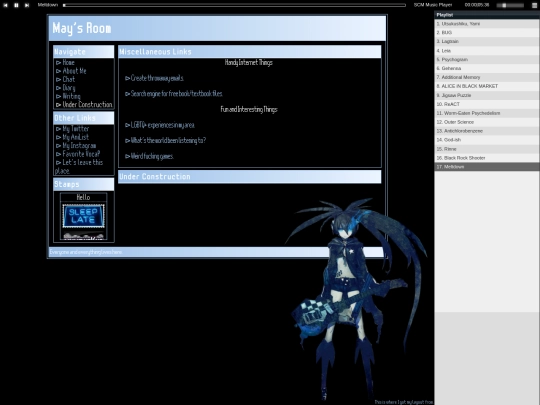Click the Hello stamp label

click(x=83, y=197)
